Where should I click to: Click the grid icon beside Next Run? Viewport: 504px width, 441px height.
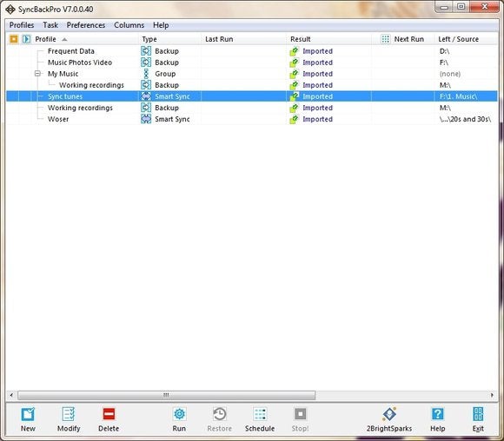coord(386,39)
